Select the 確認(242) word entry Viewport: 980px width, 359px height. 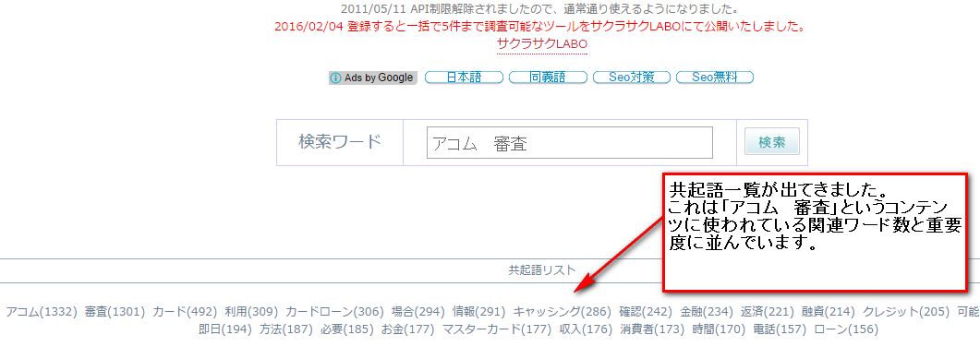coord(646,312)
